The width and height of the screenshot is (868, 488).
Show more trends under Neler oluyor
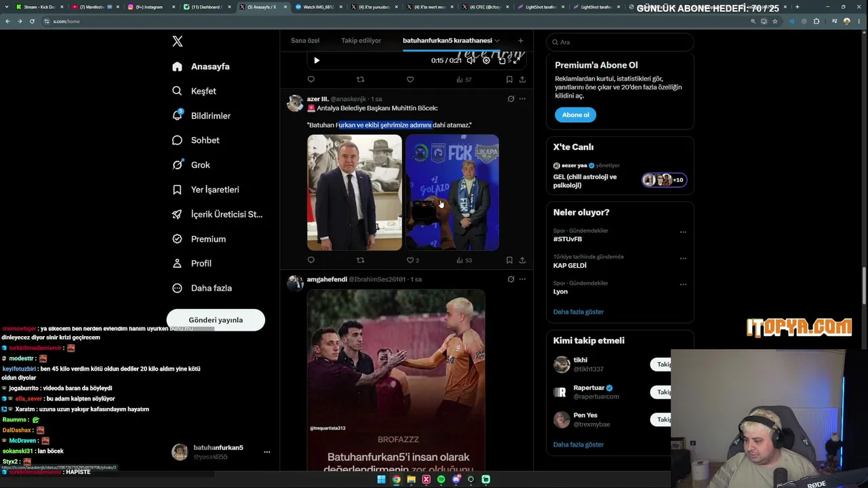[578, 312]
